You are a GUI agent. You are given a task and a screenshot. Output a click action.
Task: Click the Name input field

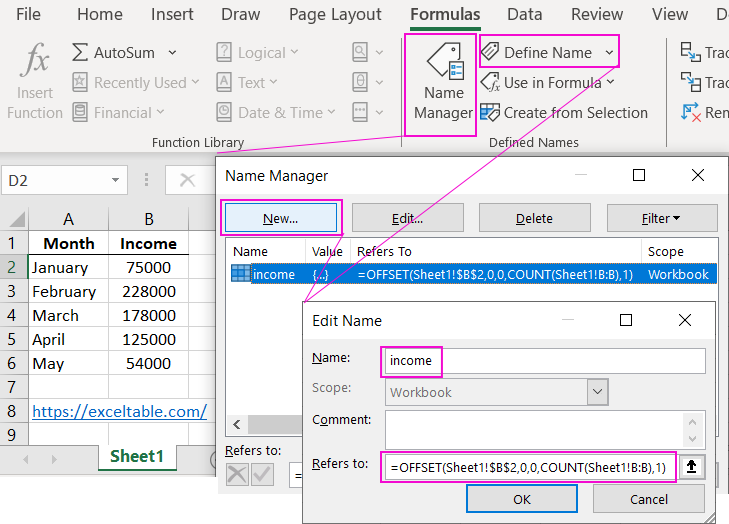[544, 361]
